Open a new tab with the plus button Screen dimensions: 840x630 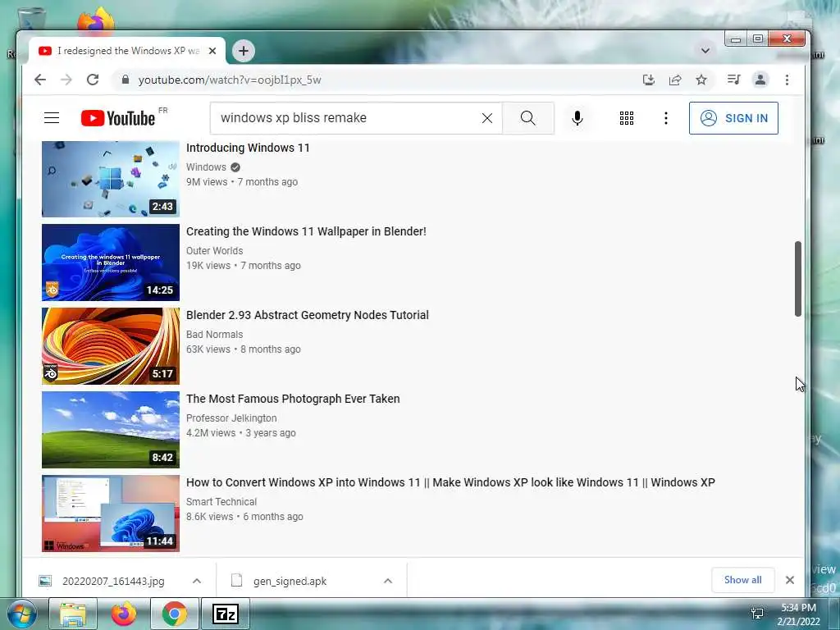(243, 51)
